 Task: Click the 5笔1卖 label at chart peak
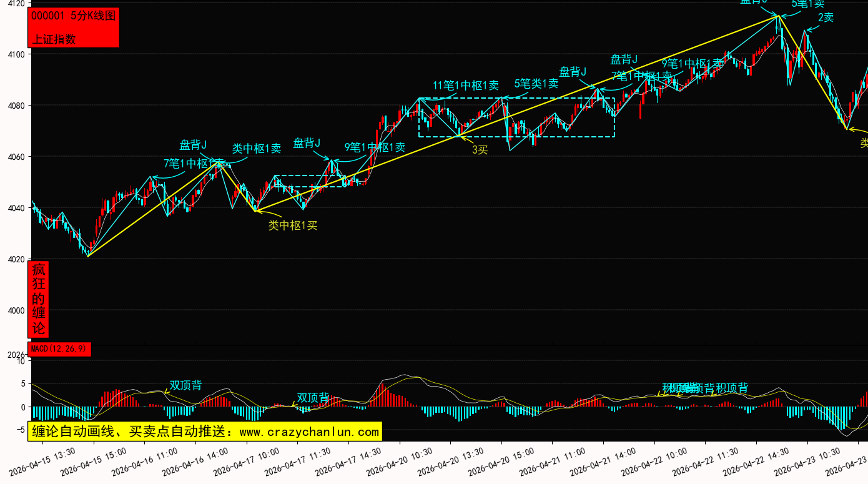tap(808, 4)
